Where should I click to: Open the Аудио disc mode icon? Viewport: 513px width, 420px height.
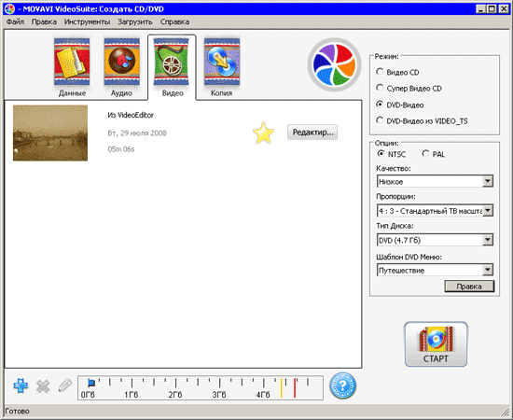[121, 63]
